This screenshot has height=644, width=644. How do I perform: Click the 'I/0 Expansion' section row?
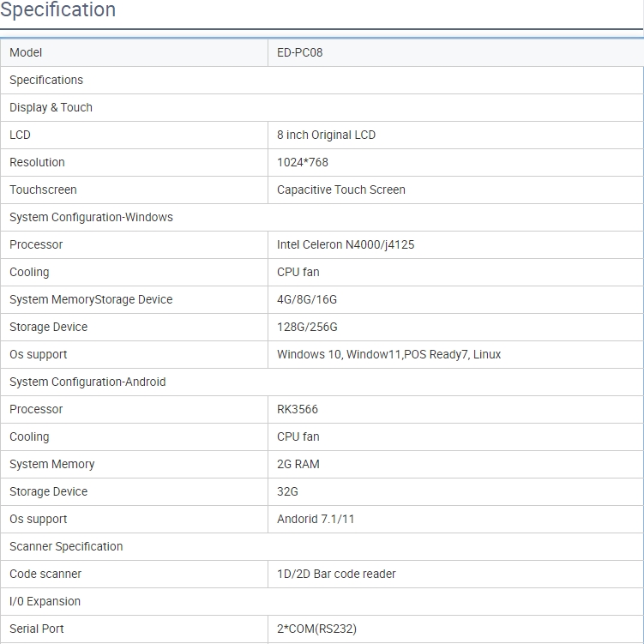[322, 601]
